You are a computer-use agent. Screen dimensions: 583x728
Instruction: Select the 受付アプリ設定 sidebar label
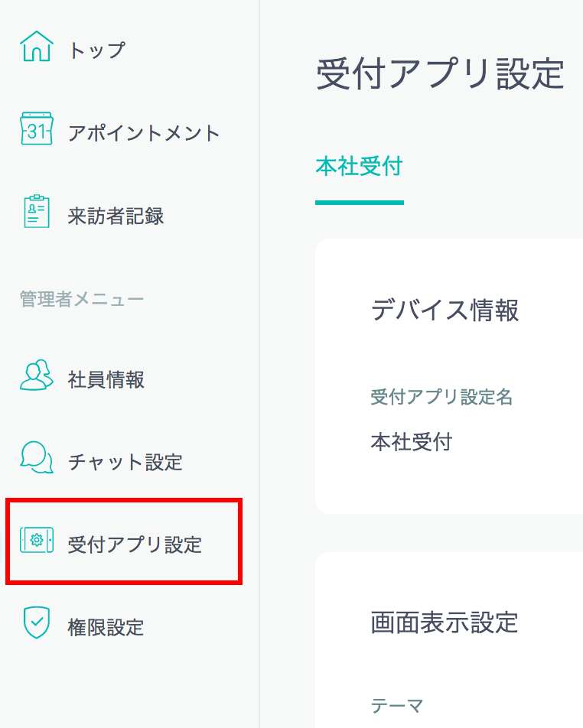pyautogui.click(x=135, y=544)
